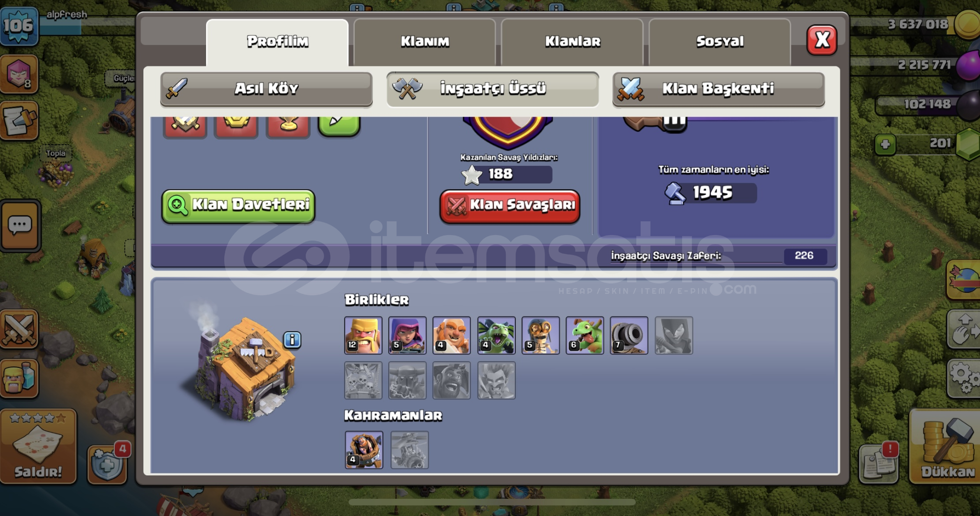This screenshot has height=516, width=980.
Task: Open the Klanlar tab
Action: pos(572,42)
